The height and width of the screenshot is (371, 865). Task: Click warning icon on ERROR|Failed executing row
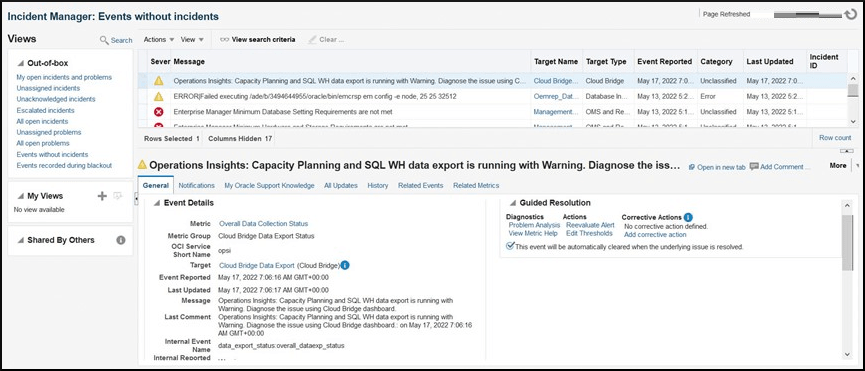tap(159, 96)
